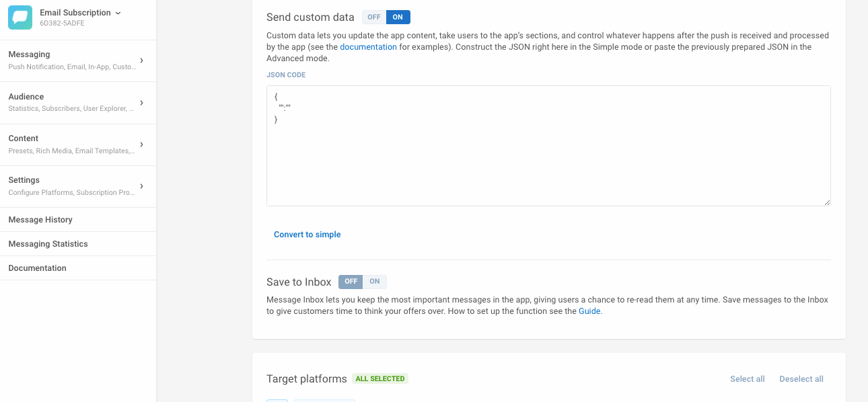
Task: Open the Documentation sidebar item
Action: click(37, 268)
